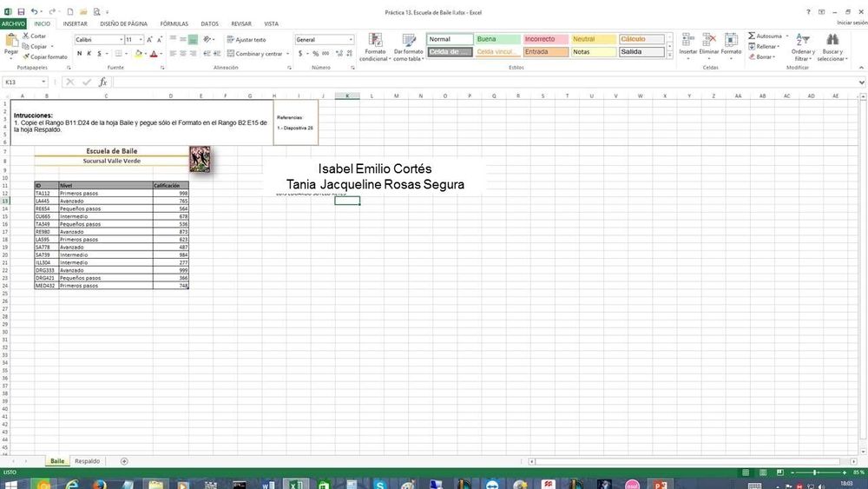Open the General number format dropdown
The height and width of the screenshot is (489, 868).
351,40
